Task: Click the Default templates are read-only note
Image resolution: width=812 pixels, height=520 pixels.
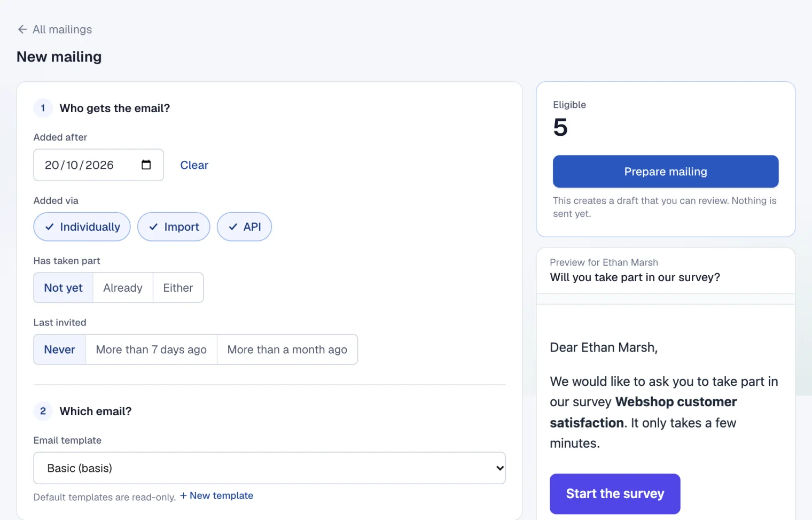Action: tap(105, 497)
